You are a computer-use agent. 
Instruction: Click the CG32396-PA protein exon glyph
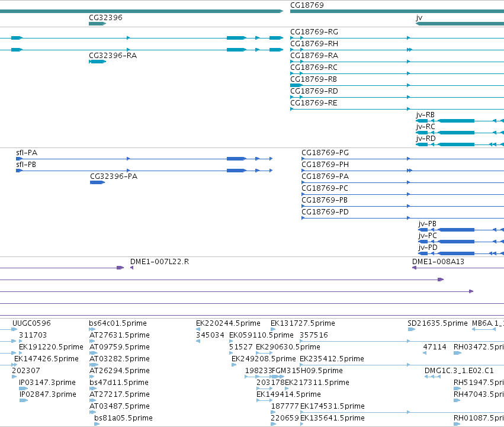97,182
